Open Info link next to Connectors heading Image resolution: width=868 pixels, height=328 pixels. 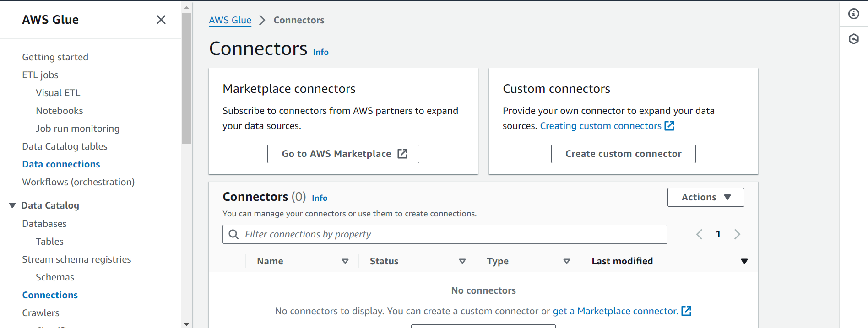[x=320, y=52]
